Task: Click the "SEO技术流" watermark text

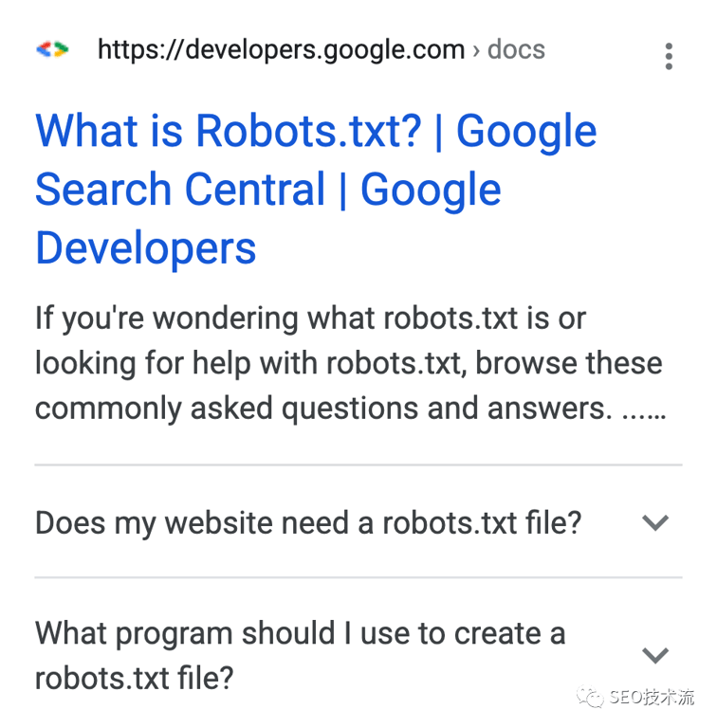Action: (x=652, y=697)
